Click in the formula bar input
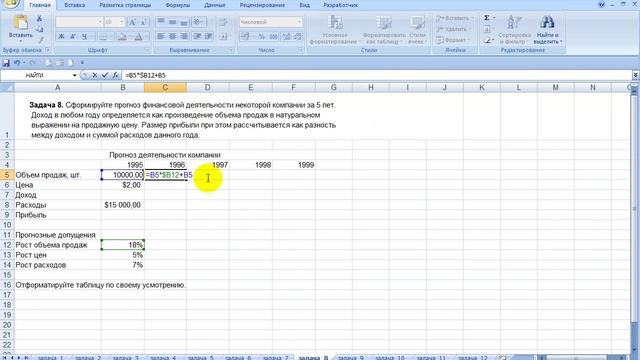This screenshot has height=360, width=640. coord(377,75)
